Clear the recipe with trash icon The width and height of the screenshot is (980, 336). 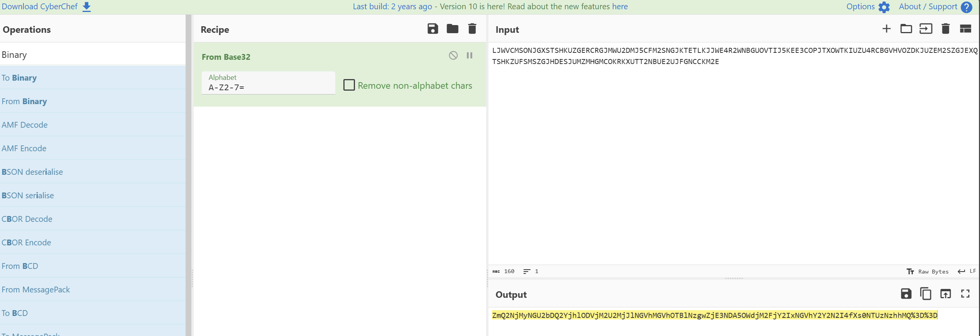(x=472, y=29)
